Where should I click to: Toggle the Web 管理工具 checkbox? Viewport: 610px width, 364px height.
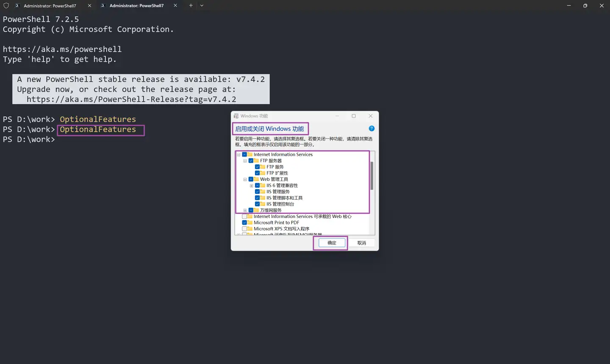click(x=251, y=179)
